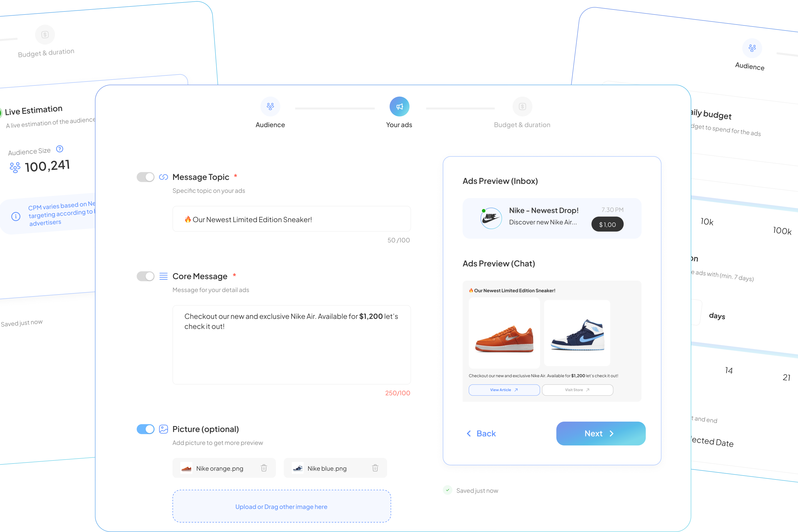Click the link icon next to Message Topic

(x=164, y=177)
